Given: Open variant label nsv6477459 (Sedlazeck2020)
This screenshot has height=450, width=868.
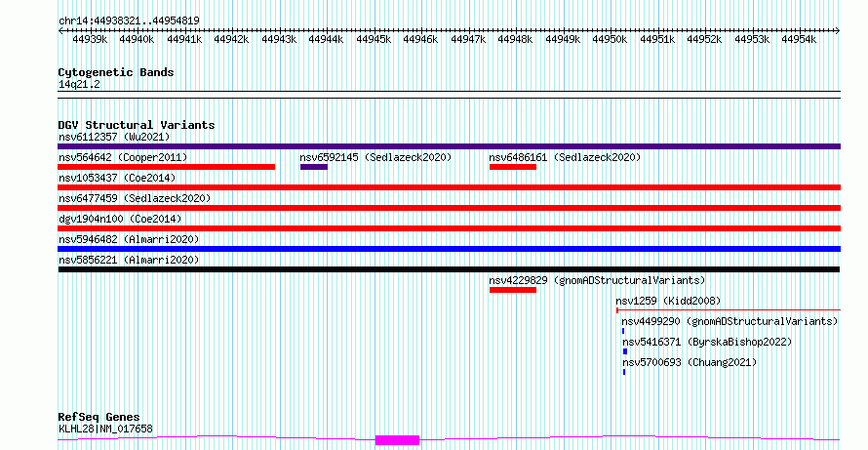Looking at the screenshot, I should (x=135, y=198).
